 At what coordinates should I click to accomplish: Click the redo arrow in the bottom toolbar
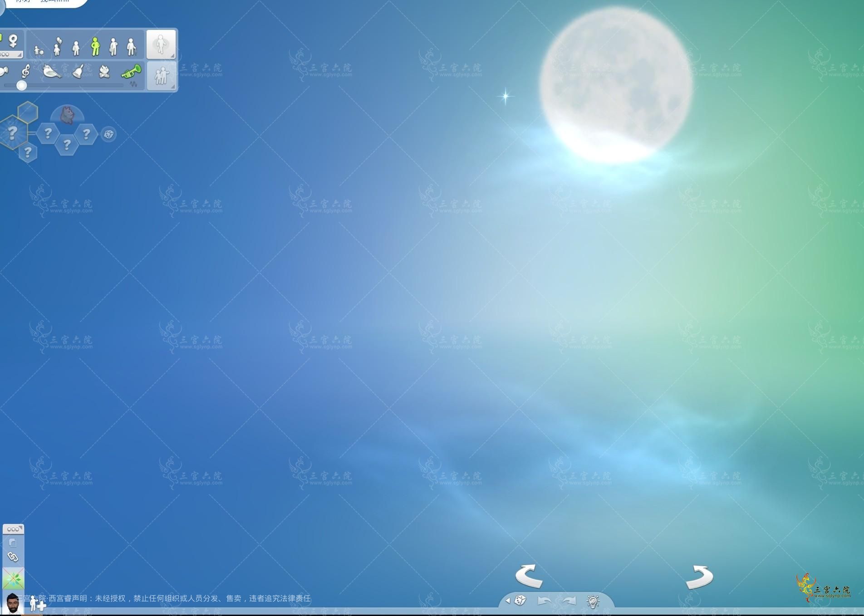click(x=569, y=601)
